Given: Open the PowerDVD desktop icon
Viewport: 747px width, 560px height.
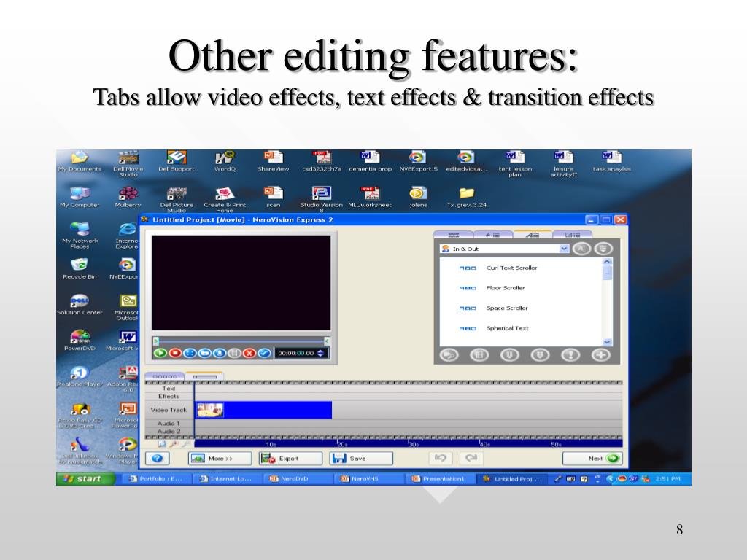Looking at the screenshot, I should [x=80, y=340].
